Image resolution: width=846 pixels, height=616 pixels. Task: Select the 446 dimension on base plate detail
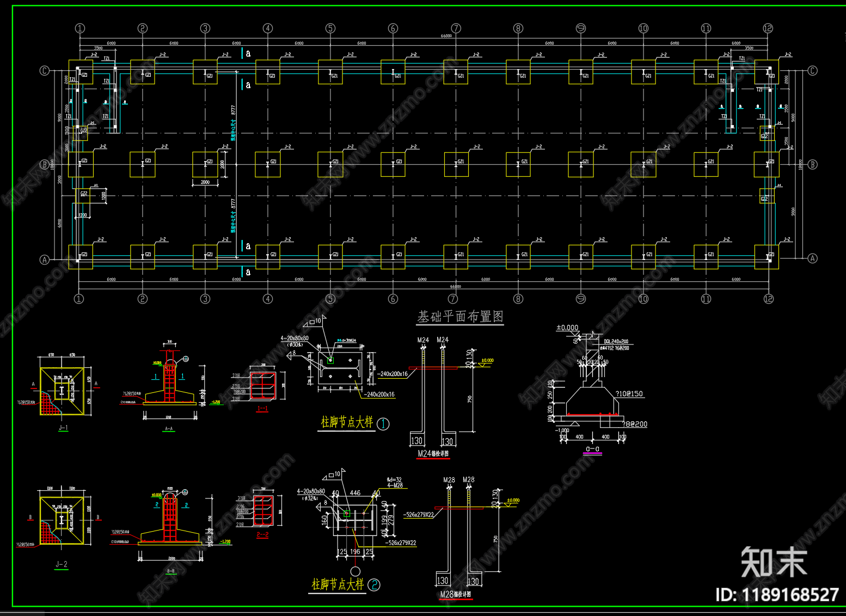click(355, 493)
